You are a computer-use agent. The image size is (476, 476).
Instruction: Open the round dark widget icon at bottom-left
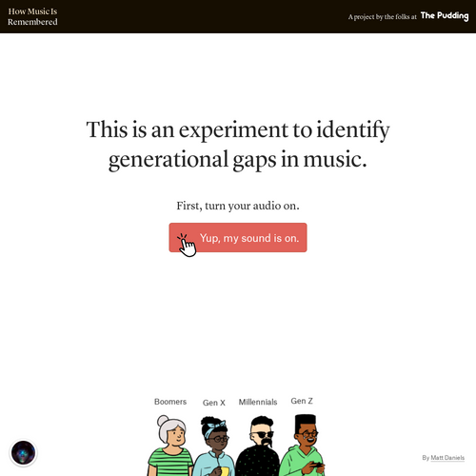[x=23, y=453]
